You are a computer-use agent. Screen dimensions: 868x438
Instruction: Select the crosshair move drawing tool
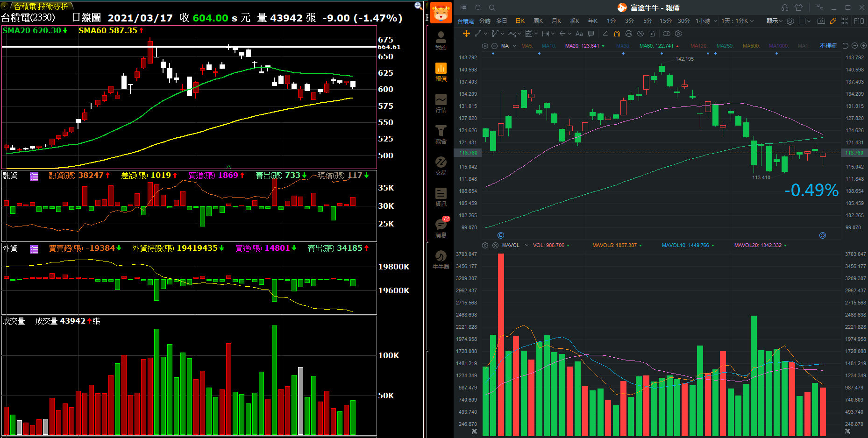466,34
